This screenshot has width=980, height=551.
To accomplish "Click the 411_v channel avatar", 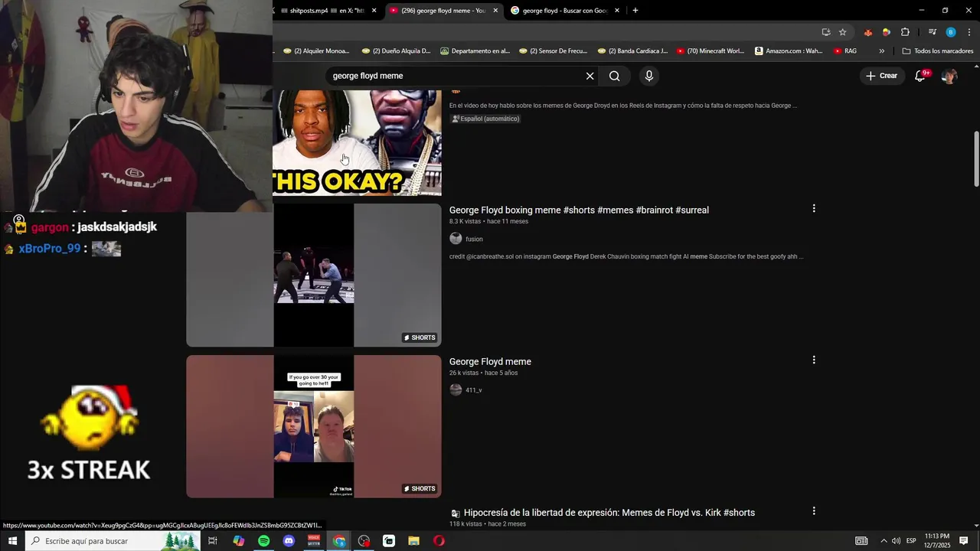I will [456, 390].
